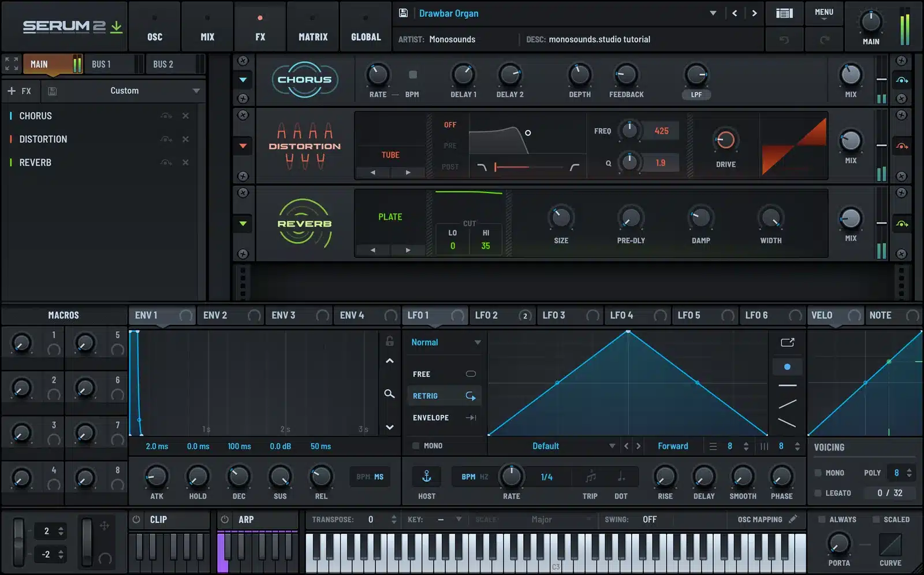This screenshot has width=924, height=575.
Task: Select next distortion type after TUBE
Action: 408,172
